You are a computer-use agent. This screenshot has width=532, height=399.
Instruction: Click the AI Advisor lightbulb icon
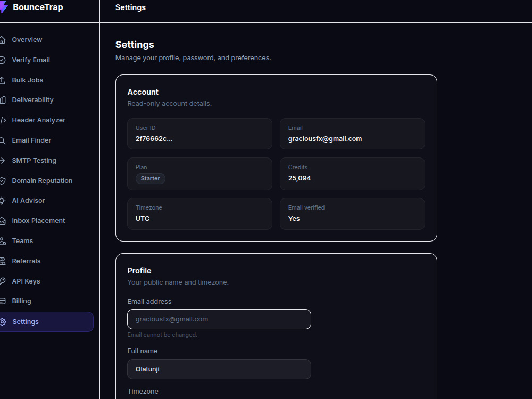(x=2, y=201)
